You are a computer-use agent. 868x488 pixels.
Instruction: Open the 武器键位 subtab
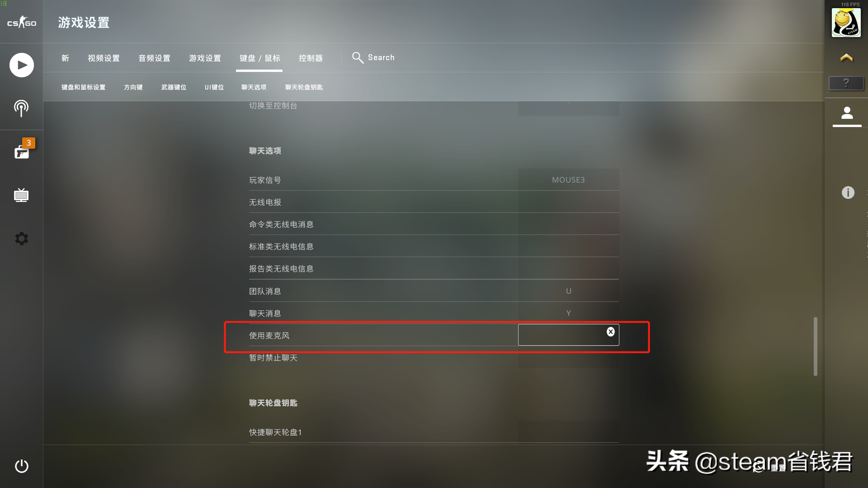[x=174, y=87]
